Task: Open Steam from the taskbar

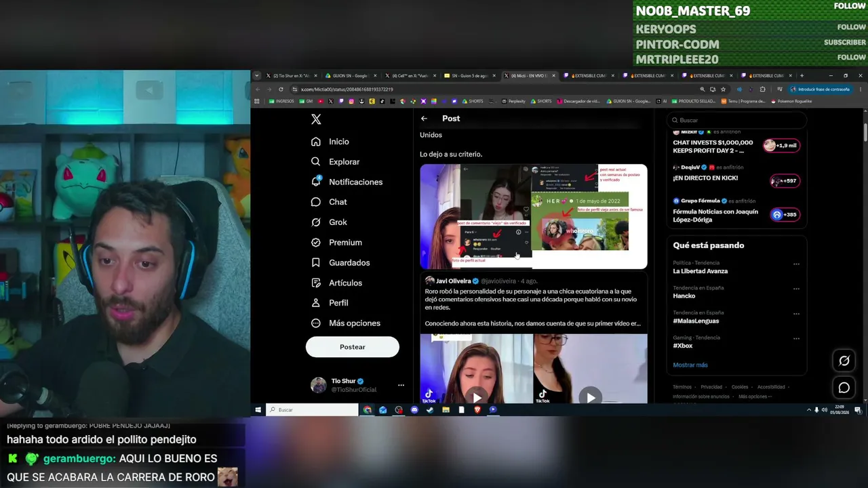Action: [x=430, y=410]
